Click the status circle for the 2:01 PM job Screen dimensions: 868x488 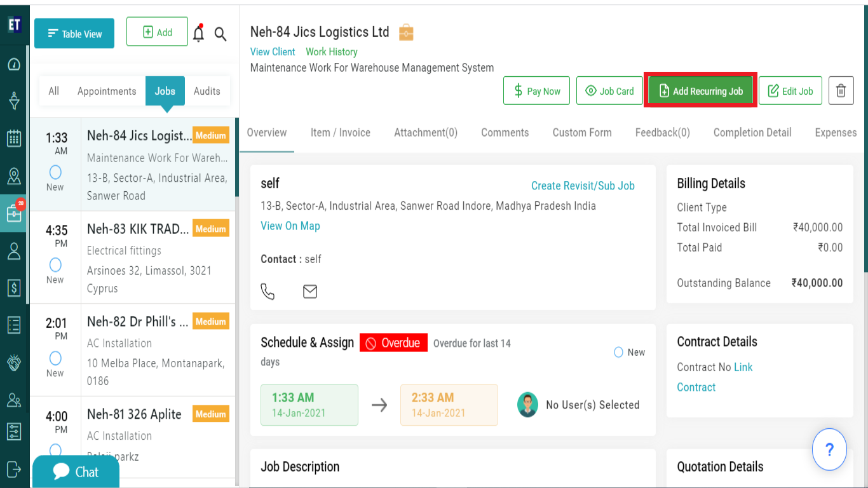click(55, 358)
